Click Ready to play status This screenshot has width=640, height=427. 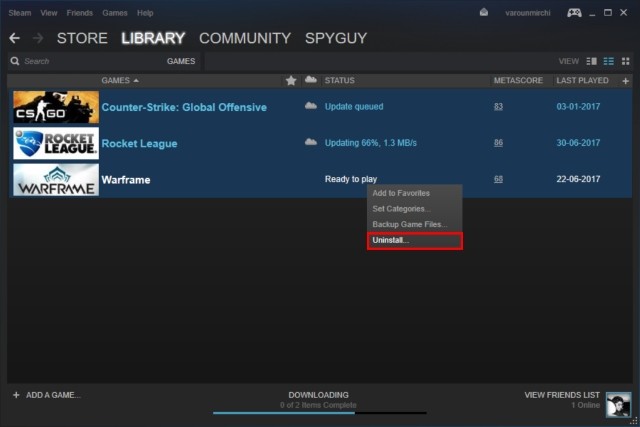pos(351,179)
